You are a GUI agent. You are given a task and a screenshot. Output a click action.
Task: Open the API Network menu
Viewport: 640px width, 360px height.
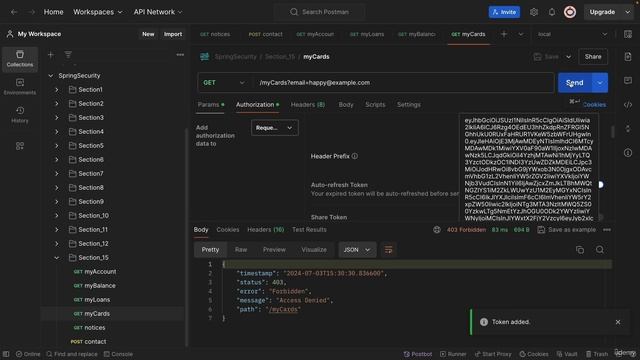[158, 12]
